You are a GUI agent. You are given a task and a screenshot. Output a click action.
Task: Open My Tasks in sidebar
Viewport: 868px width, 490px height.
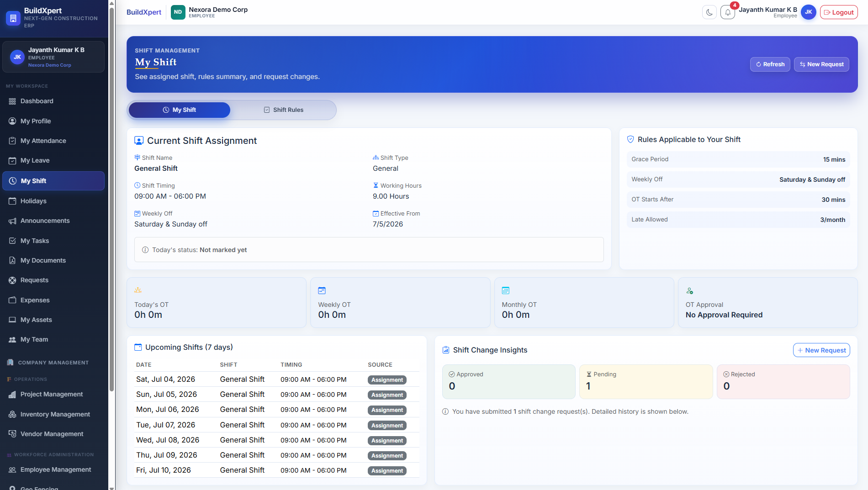click(x=53, y=241)
